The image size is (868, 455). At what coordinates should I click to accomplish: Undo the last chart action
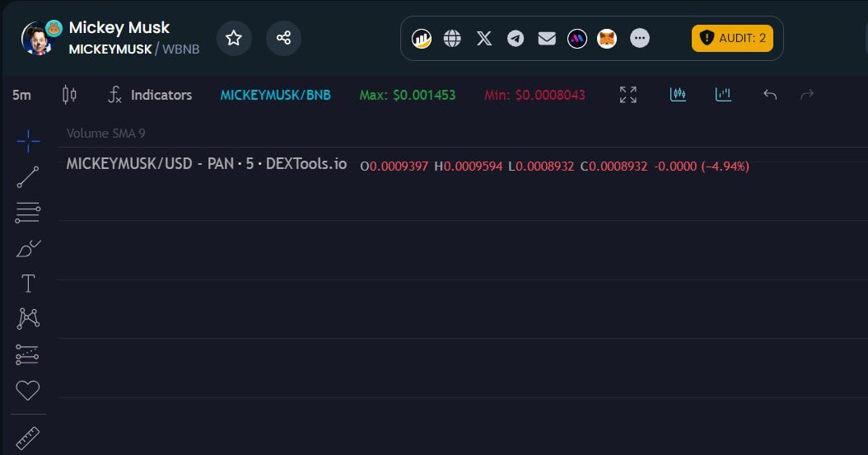770,95
